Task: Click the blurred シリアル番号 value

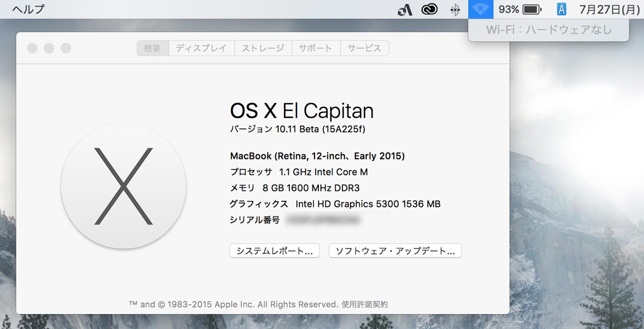Action: tap(323, 220)
